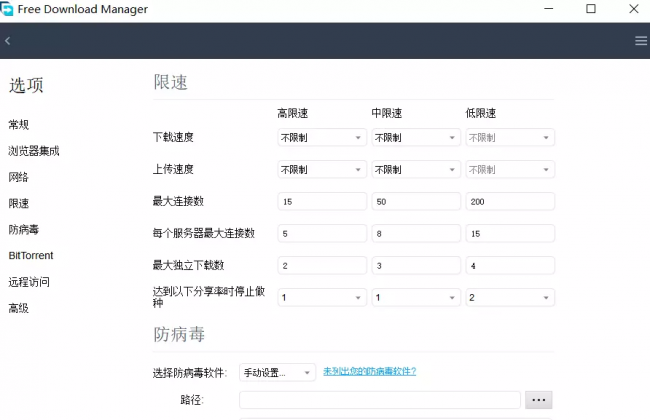650x420 pixels.
Task: Expand 下载速度 中限速 dropdown
Action: [416, 137]
